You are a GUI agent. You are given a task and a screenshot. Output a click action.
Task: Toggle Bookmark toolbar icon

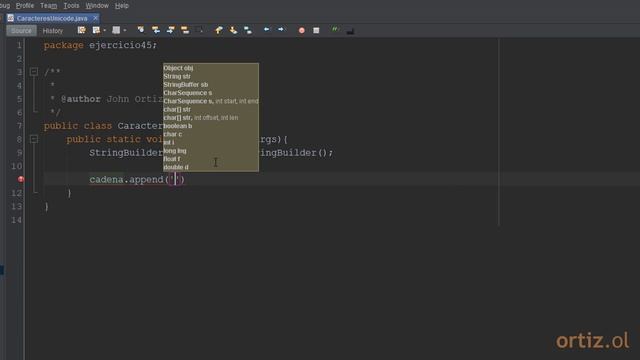pos(248,30)
